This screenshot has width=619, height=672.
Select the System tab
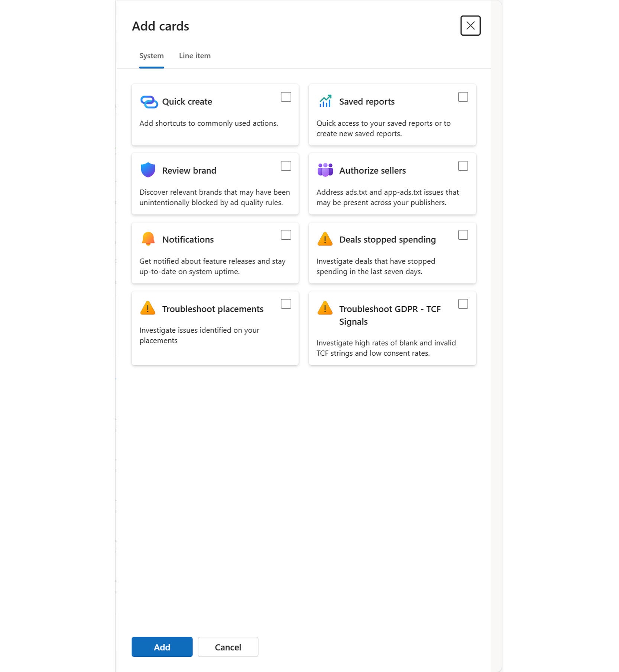[151, 55]
